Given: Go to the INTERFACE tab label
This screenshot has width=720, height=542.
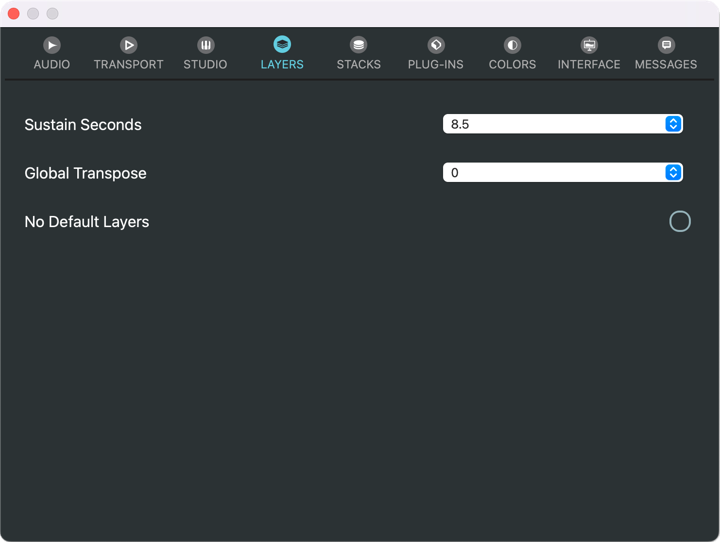Looking at the screenshot, I should tap(589, 65).
